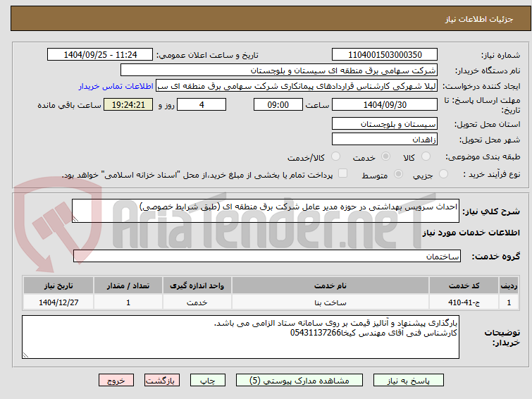Select the متوسط purchase type radio

click(398, 174)
